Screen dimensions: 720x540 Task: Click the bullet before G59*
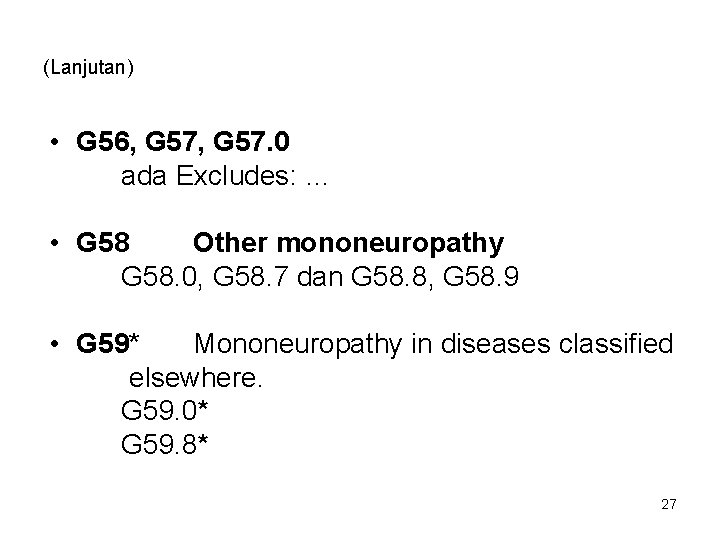[55, 343]
